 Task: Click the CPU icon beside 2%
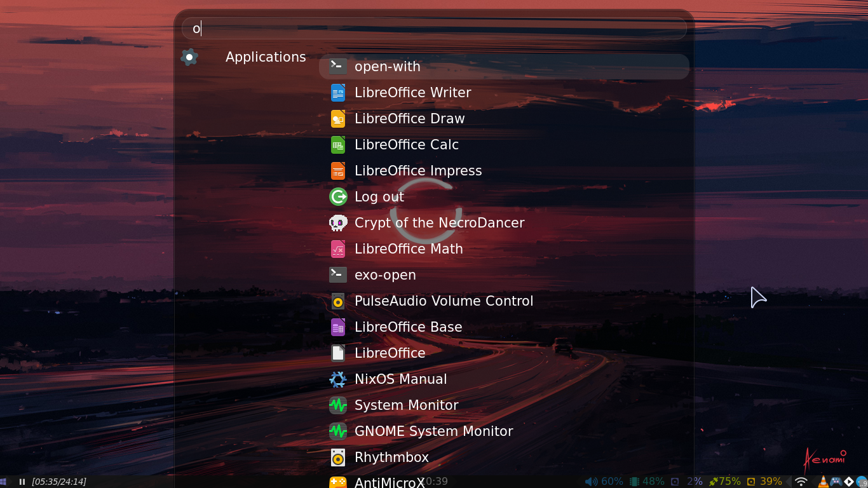tap(675, 482)
